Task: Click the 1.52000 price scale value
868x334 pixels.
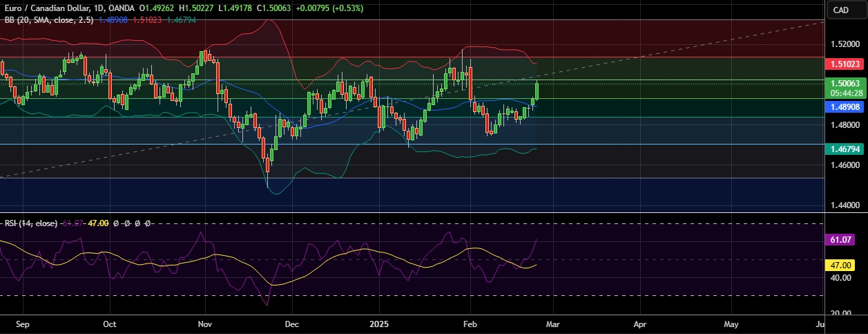Action: tap(845, 44)
